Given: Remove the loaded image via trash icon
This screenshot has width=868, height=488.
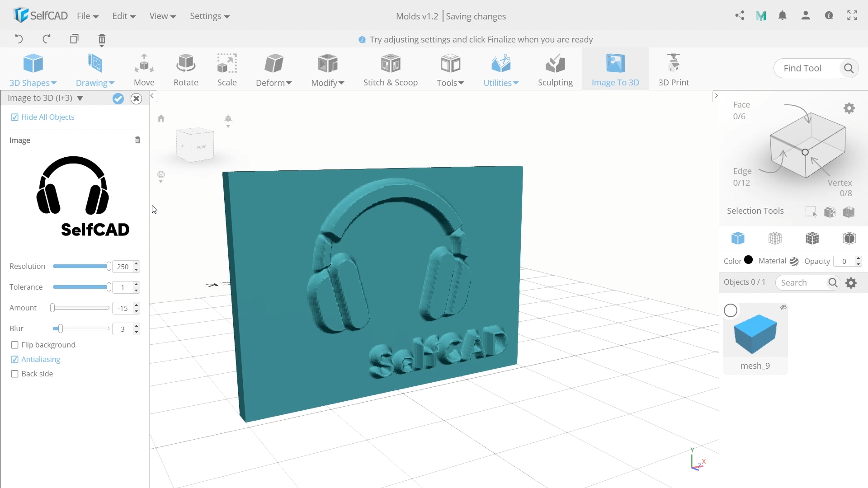Looking at the screenshot, I should [137, 140].
